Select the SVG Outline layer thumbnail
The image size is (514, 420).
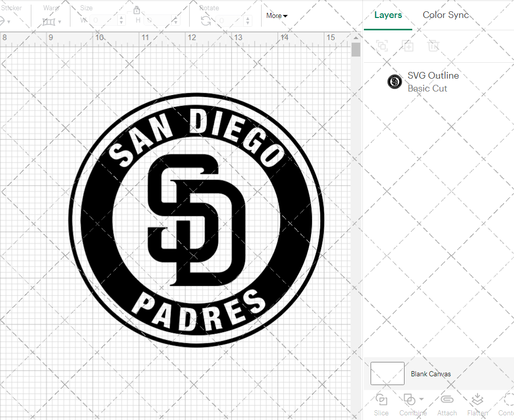click(x=395, y=82)
